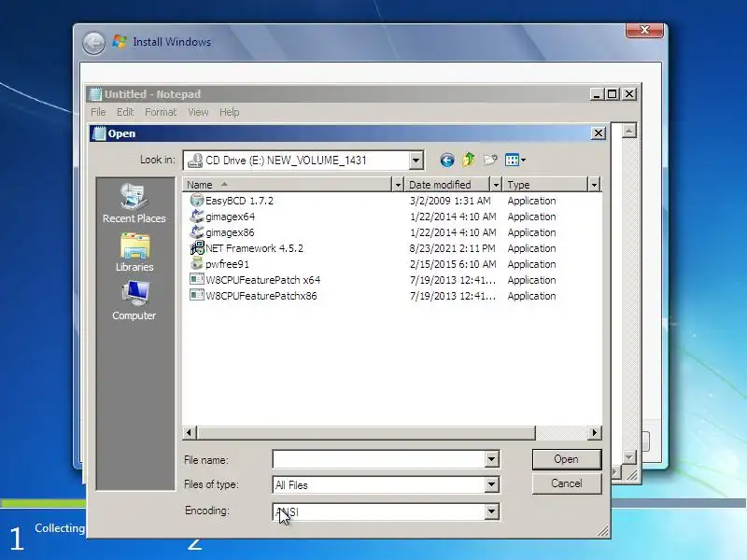
Task: Click the Notepad icon in Open dialog title
Action: (99, 133)
